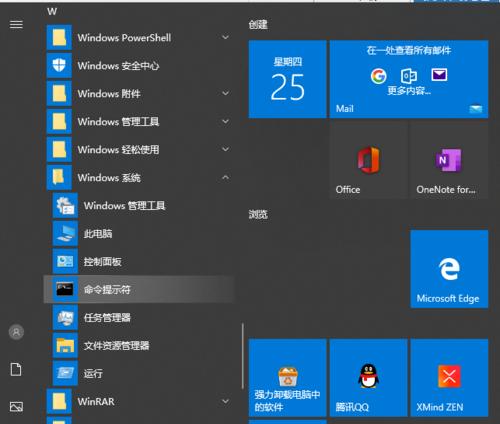Open the Office tile
Viewport: 500px width, 424px height.
pyautogui.click(x=368, y=160)
